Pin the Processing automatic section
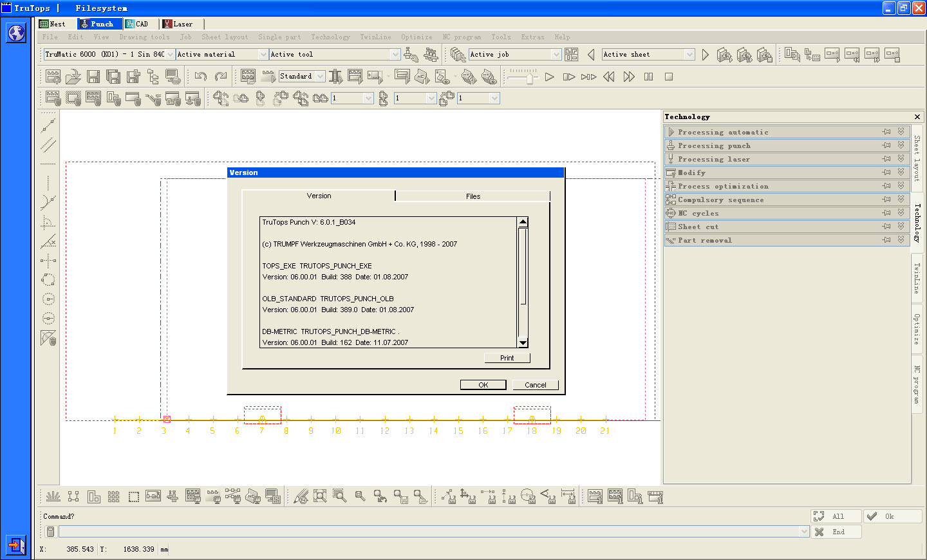The width and height of the screenshot is (927, 560). point(886,131)
